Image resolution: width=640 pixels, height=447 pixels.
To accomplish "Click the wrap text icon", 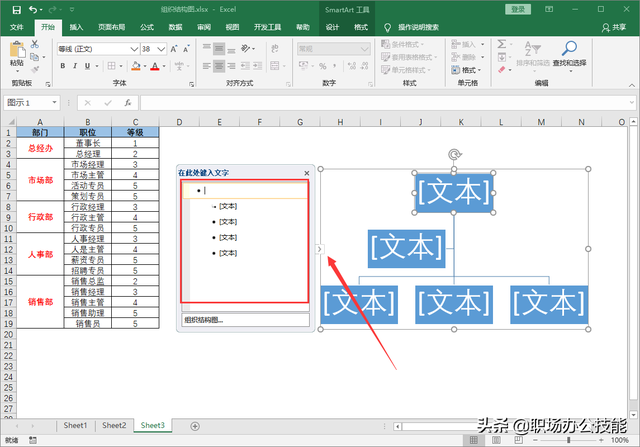I will tap(275, 49).
